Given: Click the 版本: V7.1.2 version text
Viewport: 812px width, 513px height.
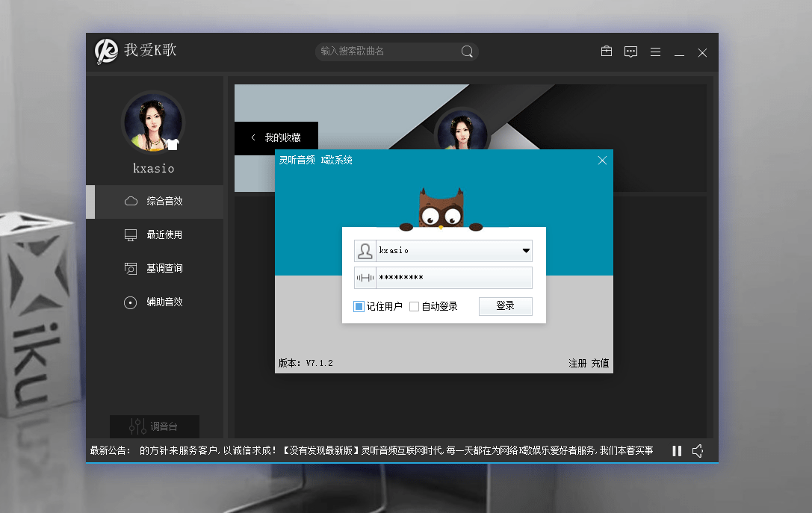Looking at the screenshot, I should [306, 364].
